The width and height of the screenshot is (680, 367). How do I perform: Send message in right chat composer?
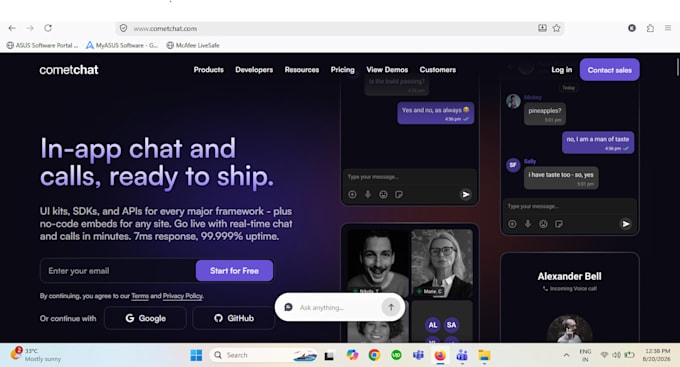tap(625, 224)
